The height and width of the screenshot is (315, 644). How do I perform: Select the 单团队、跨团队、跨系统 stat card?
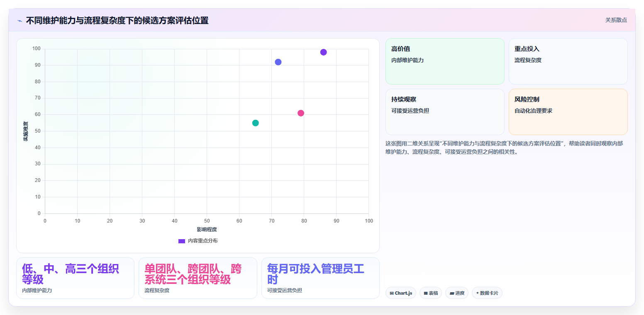tap(198, 278)
